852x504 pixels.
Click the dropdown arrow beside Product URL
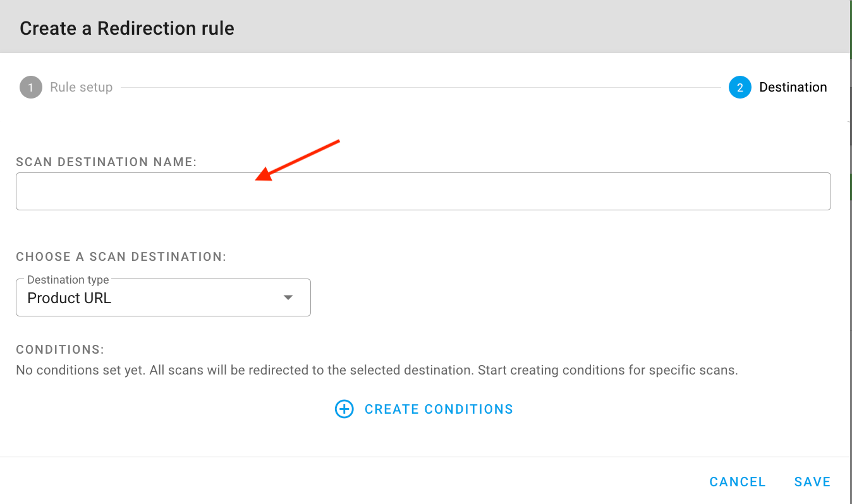(288, 297)
